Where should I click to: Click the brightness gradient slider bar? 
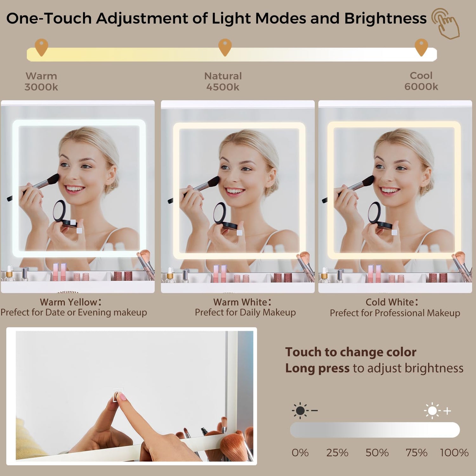375,430
